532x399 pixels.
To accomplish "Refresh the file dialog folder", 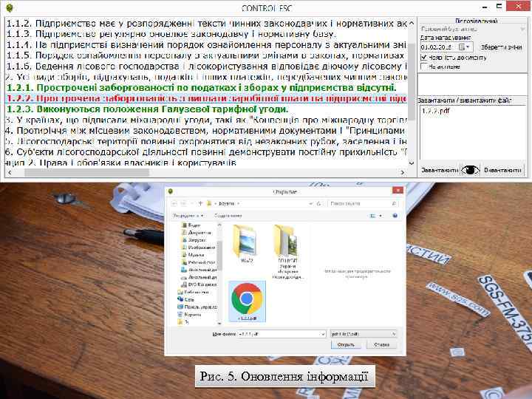I will tap(318, 204).
